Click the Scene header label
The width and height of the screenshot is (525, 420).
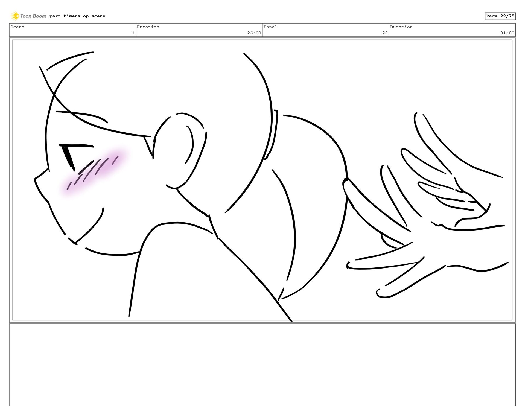pyautogui.click(x=17, y=27)
